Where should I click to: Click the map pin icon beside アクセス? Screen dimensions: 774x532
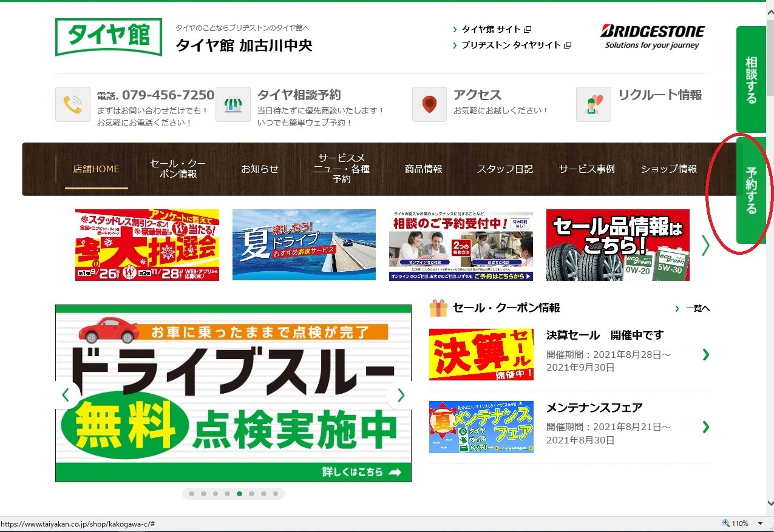(x=430, y=104)
